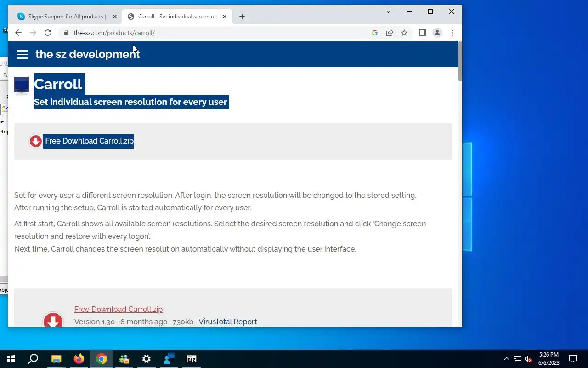The height and width of the screenshot is (368, 588).
Task: Launch Firefox from the taskbar
Action: (79, 359)
